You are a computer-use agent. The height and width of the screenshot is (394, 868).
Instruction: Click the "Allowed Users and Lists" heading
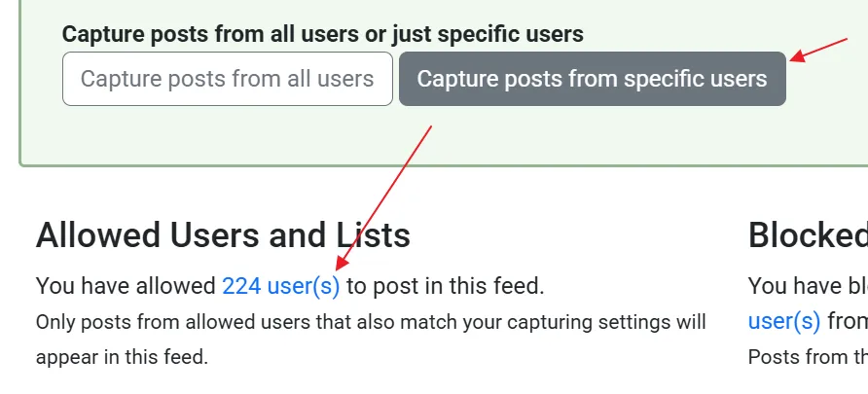[x=223, y=234]
